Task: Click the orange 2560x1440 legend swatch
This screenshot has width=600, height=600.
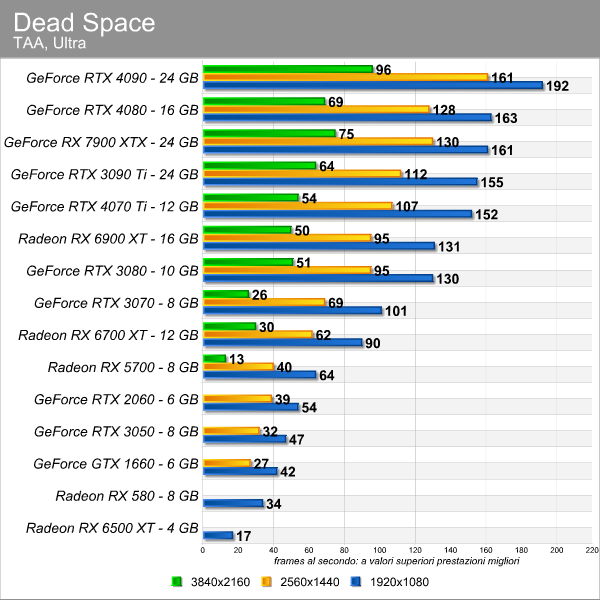Action: (x=266, y=582)
